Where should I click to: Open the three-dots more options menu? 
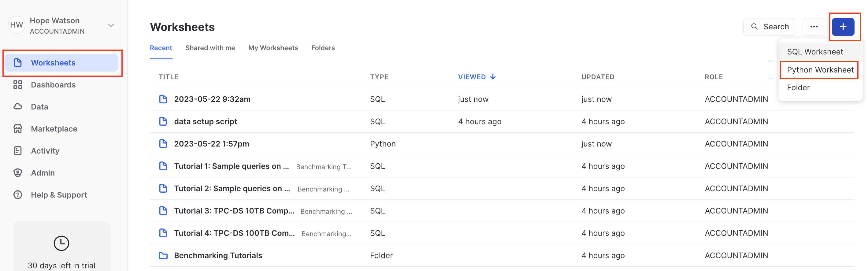point(814,27)
